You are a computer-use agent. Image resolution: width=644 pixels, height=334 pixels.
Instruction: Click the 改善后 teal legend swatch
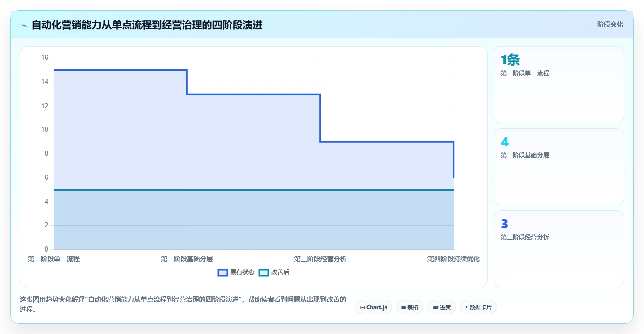(264, 272)
